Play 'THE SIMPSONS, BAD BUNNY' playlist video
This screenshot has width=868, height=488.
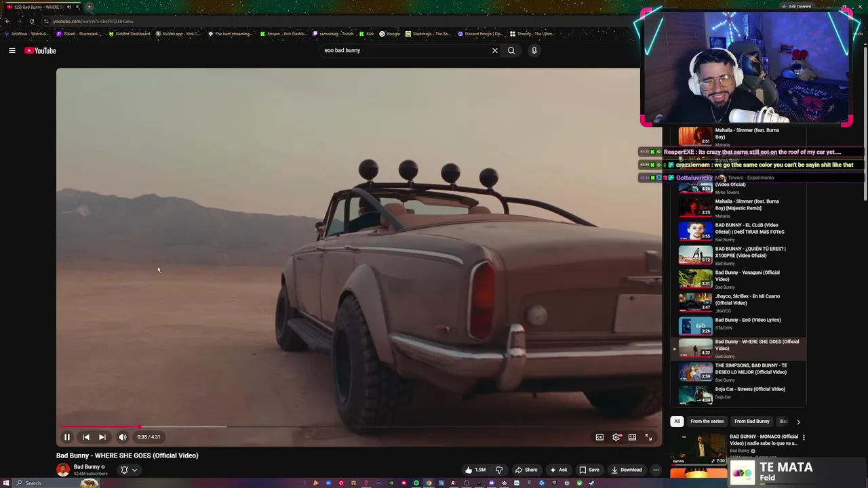(x=738, y=372)
